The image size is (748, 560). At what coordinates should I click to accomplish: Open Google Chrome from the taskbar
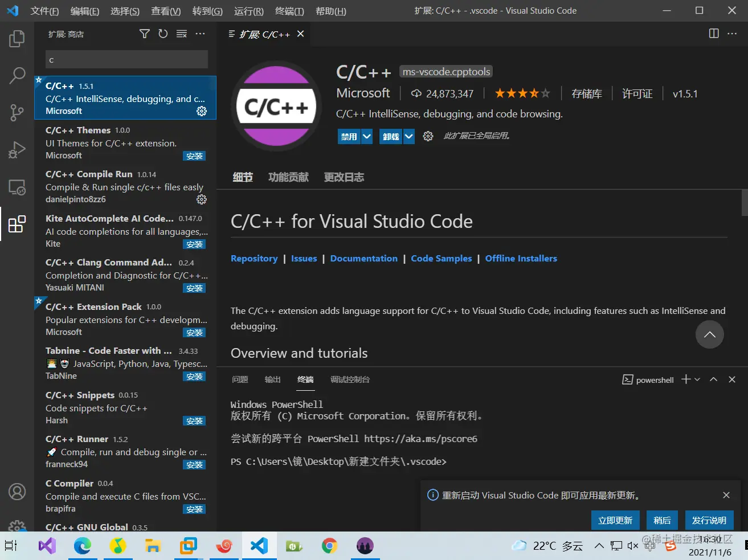point(329,546)
